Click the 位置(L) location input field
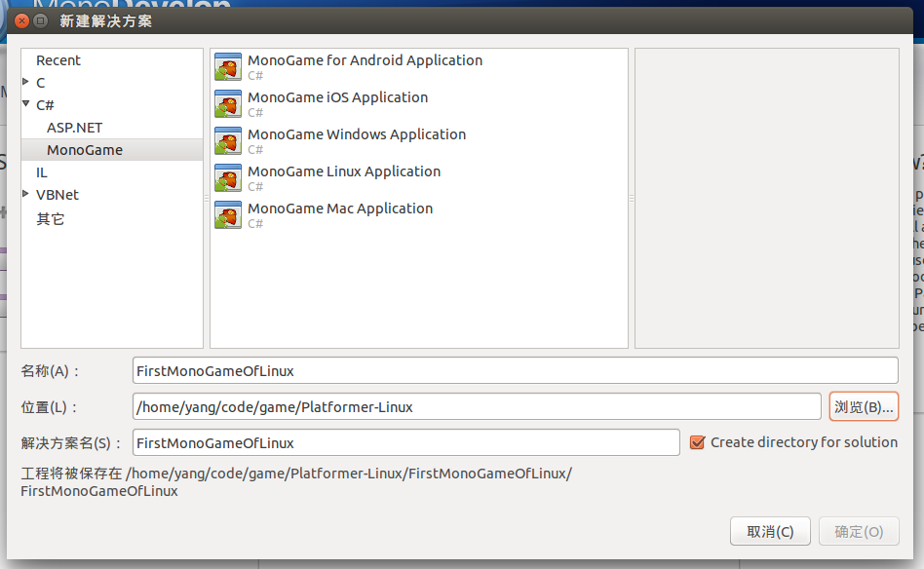 coord(477,406)
